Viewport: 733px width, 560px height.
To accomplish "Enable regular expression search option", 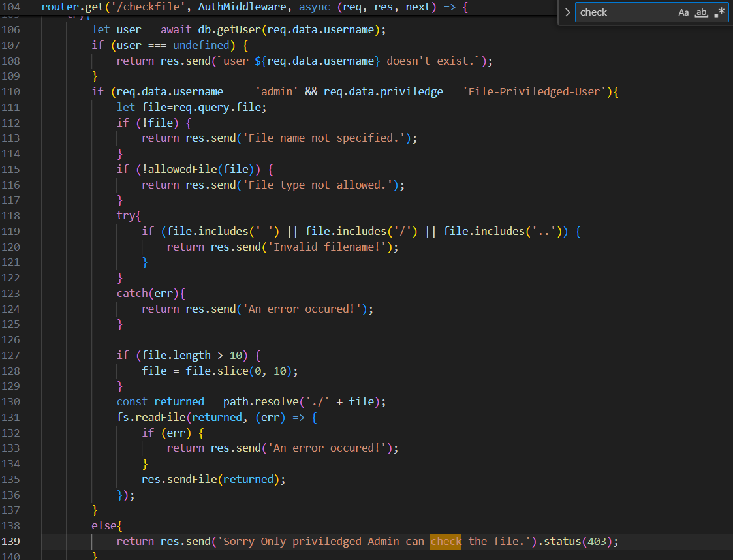I will coord(720,12).
